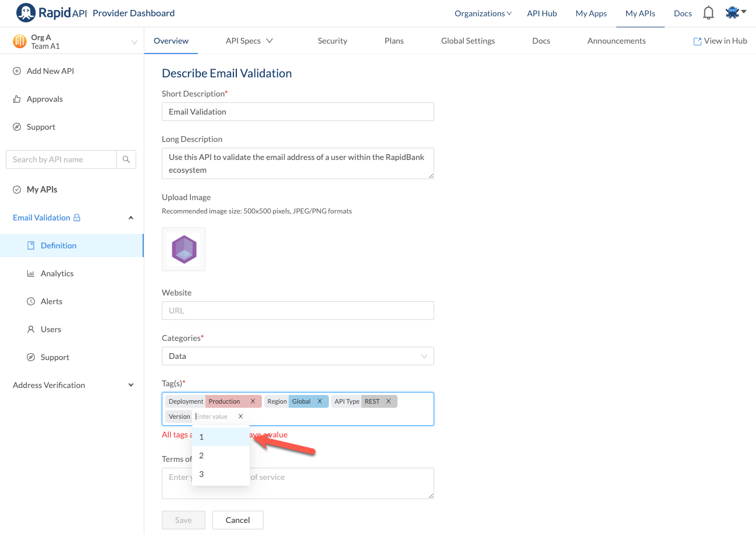Open the Categories dropdown showing Data

tap(298, 356)
